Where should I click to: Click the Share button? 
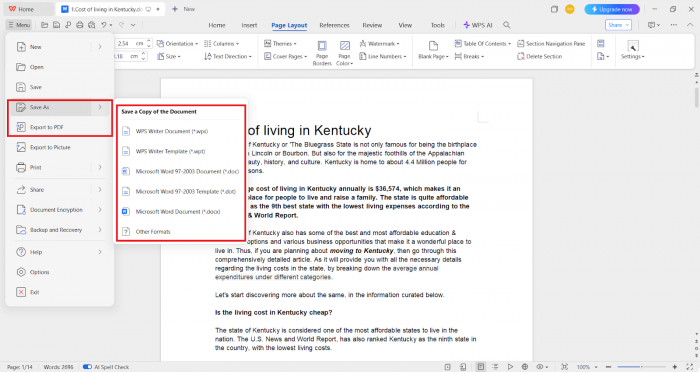(x=618, y=25)
